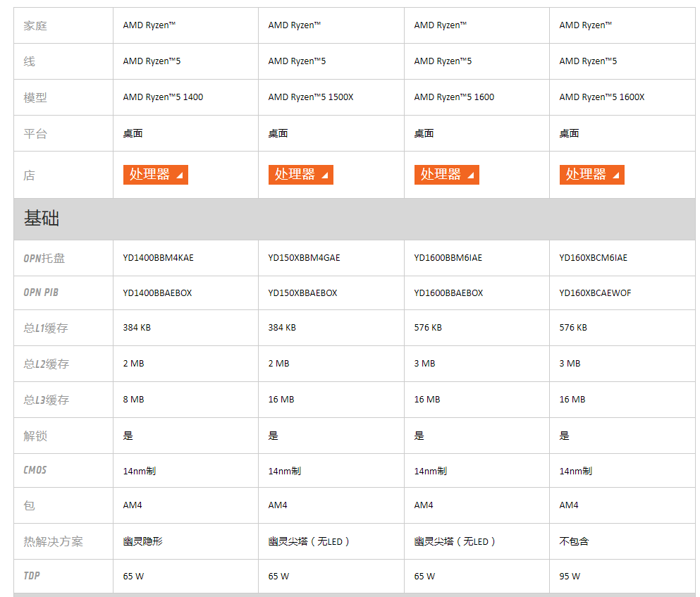Click OPN PIB value YD1600BBAEBOX
The width and height of the screenshot is (700, 597).
(x=448, y=293)
